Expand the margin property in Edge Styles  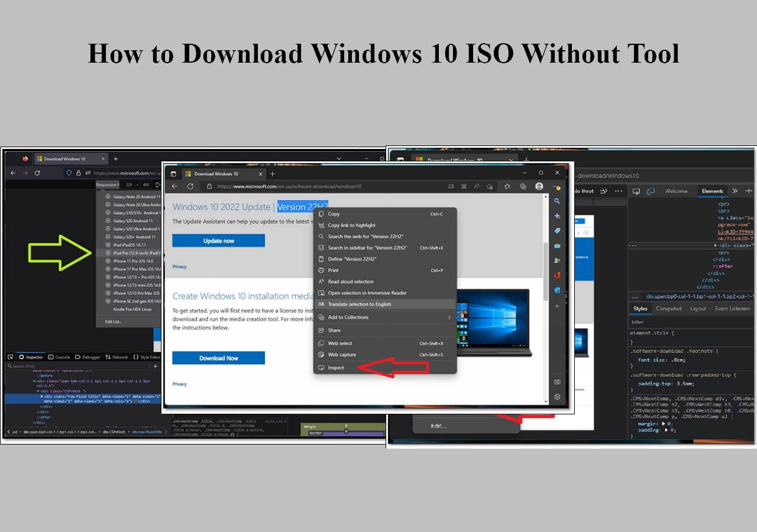[664, 424]
